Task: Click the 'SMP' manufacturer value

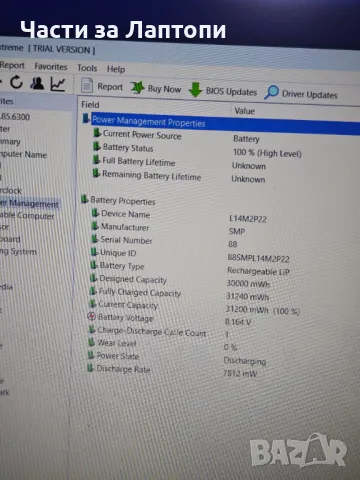Action: point(237,231)
